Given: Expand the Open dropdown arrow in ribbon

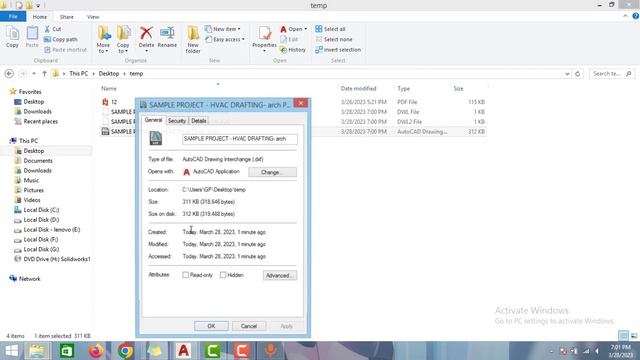Looking at the screenshot, I should [x=305, y=29].
